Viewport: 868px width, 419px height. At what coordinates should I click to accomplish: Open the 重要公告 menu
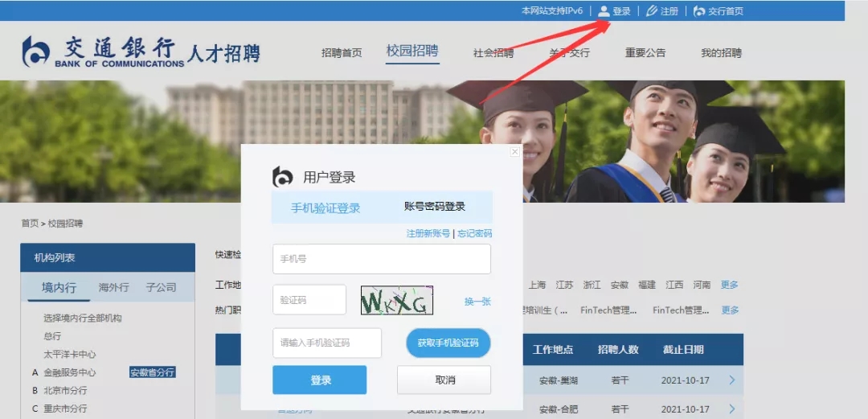(645, 53)
